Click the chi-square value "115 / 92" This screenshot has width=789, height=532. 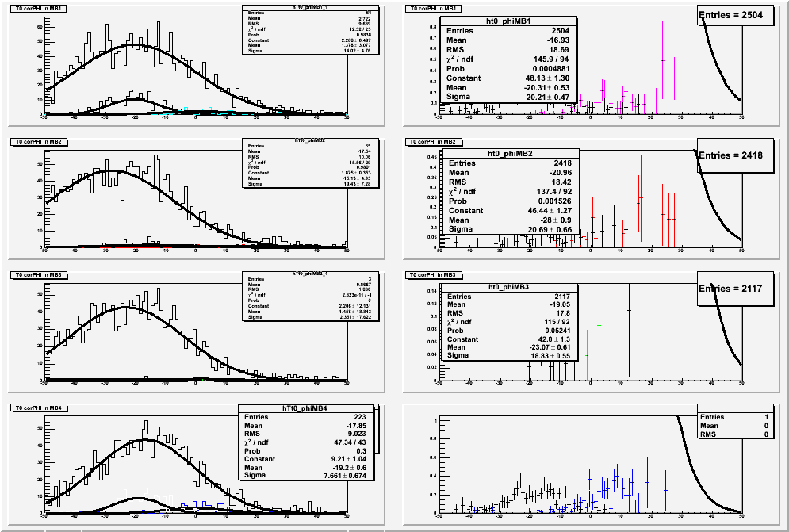coord(556,322)
